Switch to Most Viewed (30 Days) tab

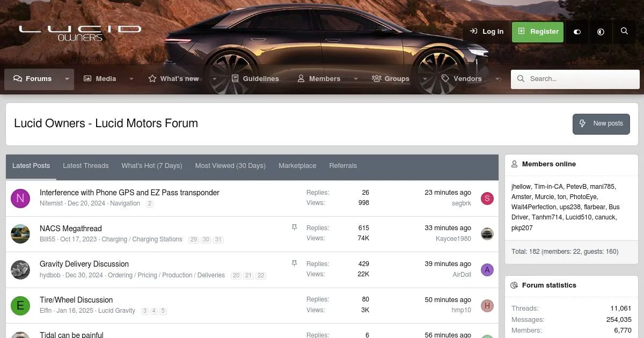(230, 166)
